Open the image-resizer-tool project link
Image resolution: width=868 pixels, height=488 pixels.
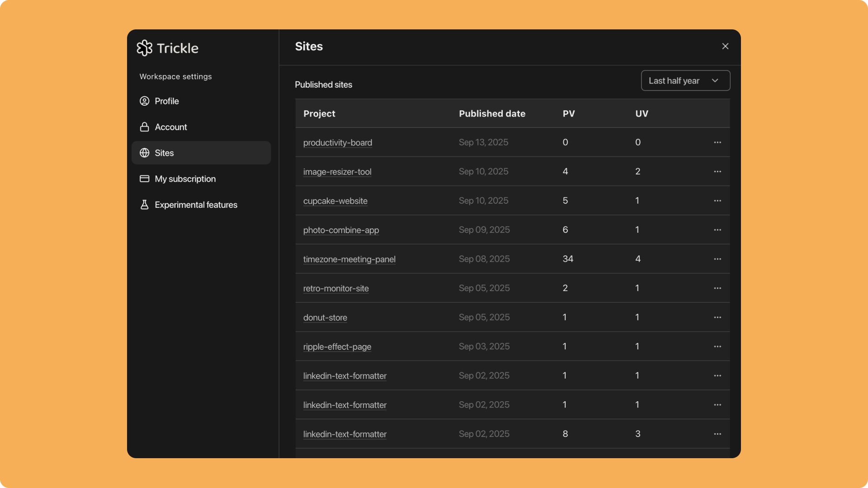point(337,172)
